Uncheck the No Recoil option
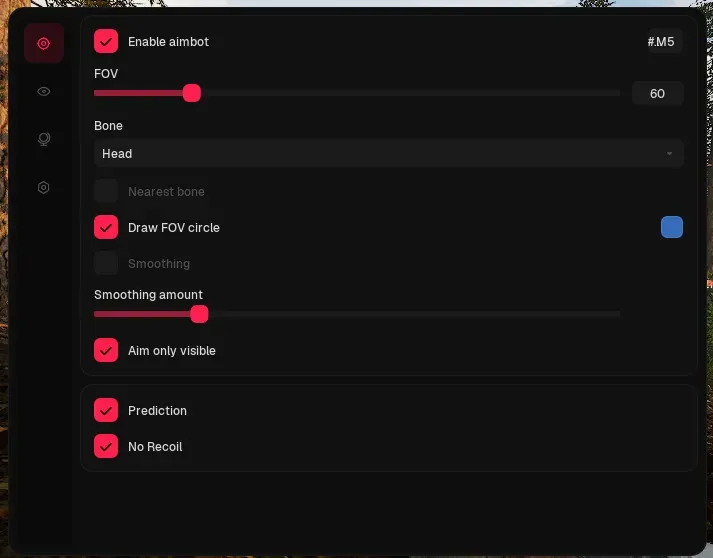713x558 pixels. [106, 446]
